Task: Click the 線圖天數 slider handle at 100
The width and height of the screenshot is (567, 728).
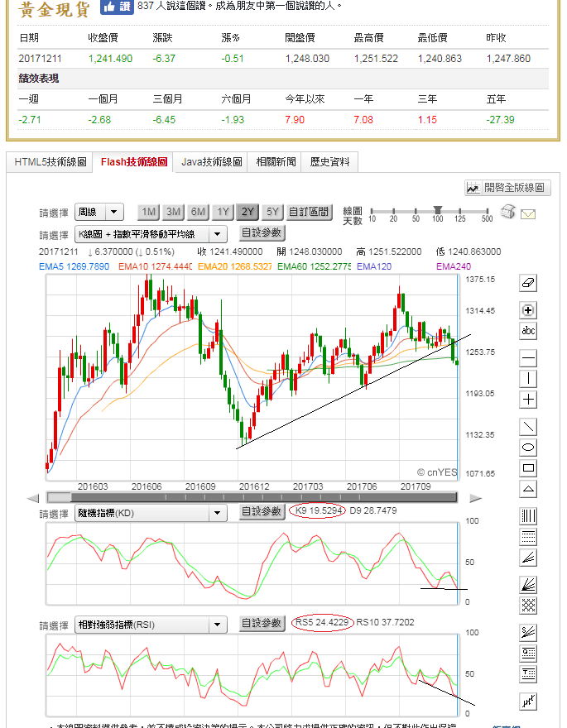Action: (x=437, y=211)
